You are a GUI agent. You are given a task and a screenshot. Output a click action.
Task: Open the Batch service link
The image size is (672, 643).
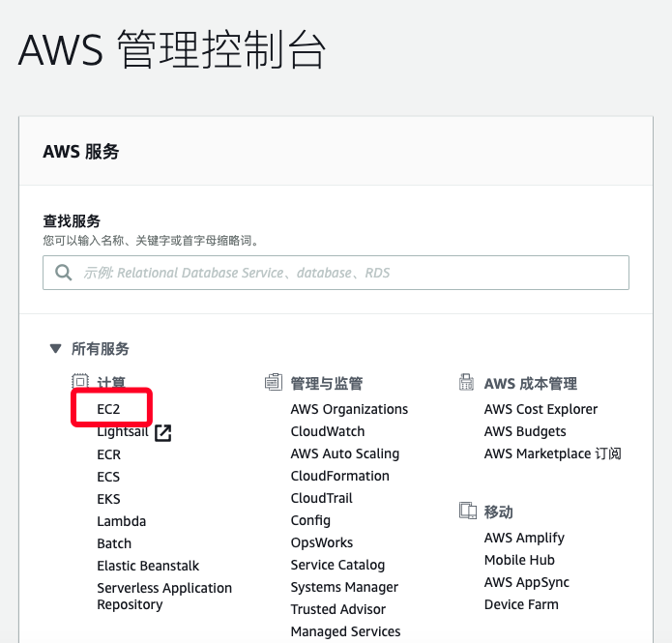[114, 543]
